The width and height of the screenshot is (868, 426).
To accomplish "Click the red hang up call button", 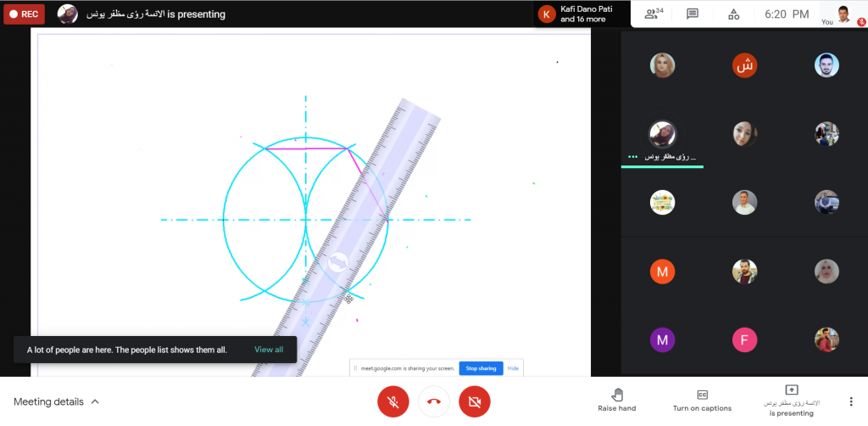I will [433, 401].
